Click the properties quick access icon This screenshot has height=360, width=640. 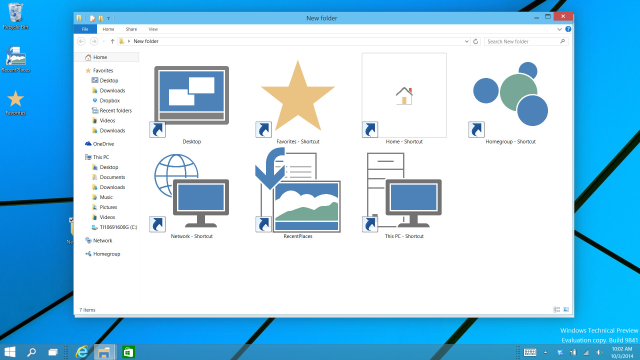[92, 18]
